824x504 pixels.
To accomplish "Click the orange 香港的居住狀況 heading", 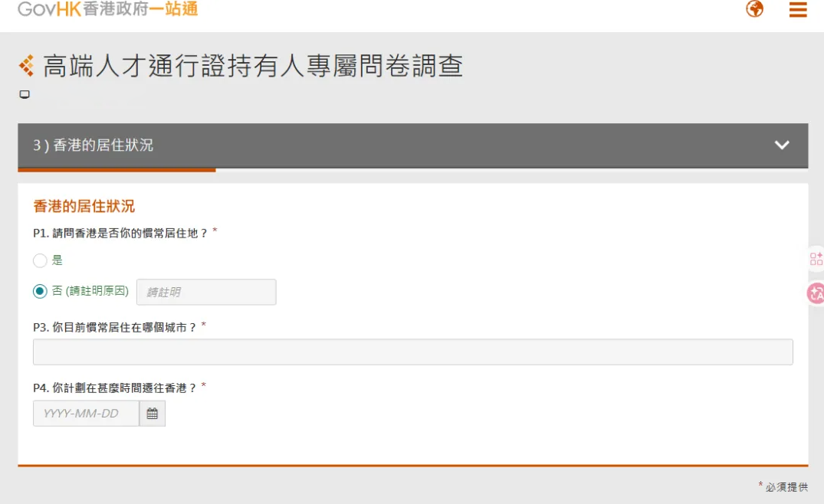I will coord(84,206).
